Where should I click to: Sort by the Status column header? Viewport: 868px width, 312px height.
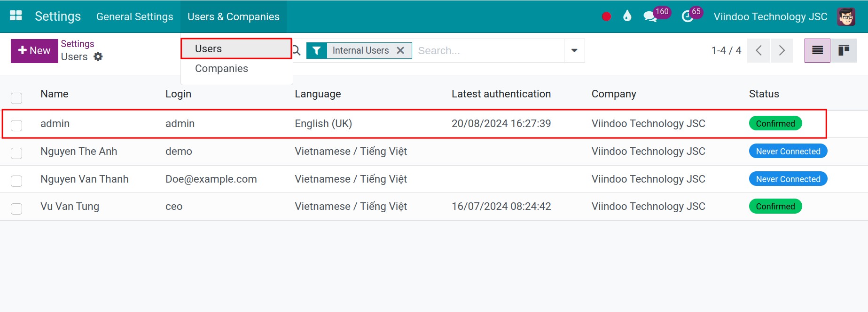[764, 94]
